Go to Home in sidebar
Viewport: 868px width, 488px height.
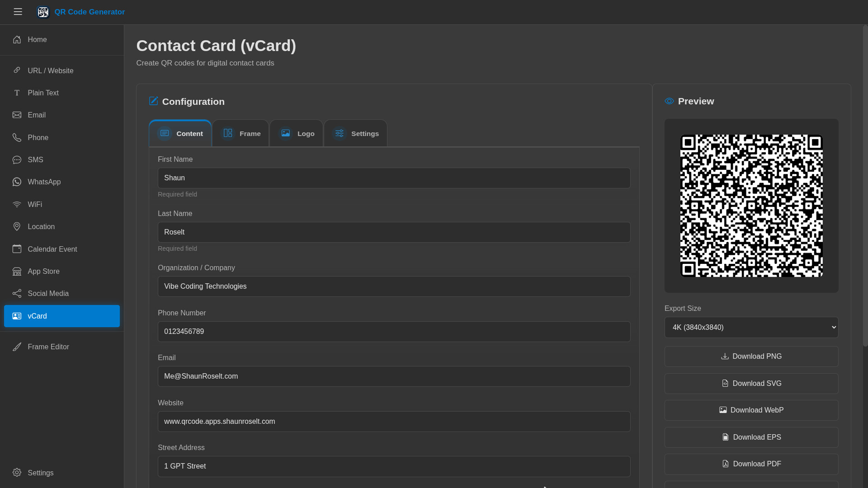[x=62, y=40]
